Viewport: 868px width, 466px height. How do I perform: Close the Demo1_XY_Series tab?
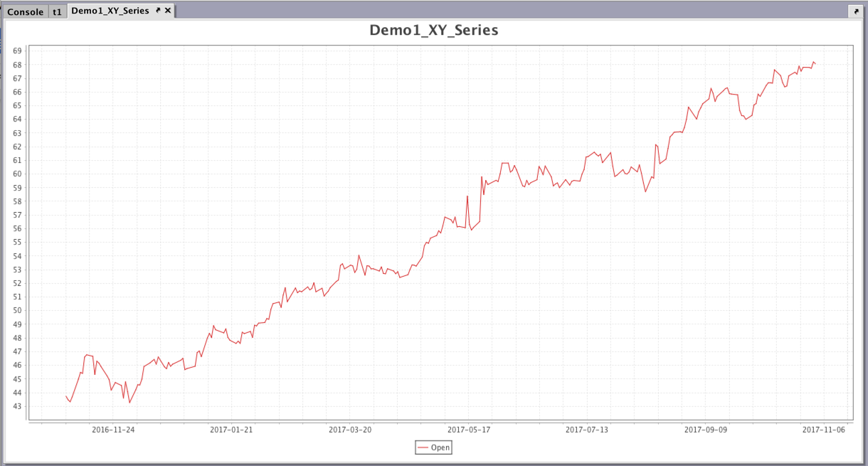pos(168,11)
